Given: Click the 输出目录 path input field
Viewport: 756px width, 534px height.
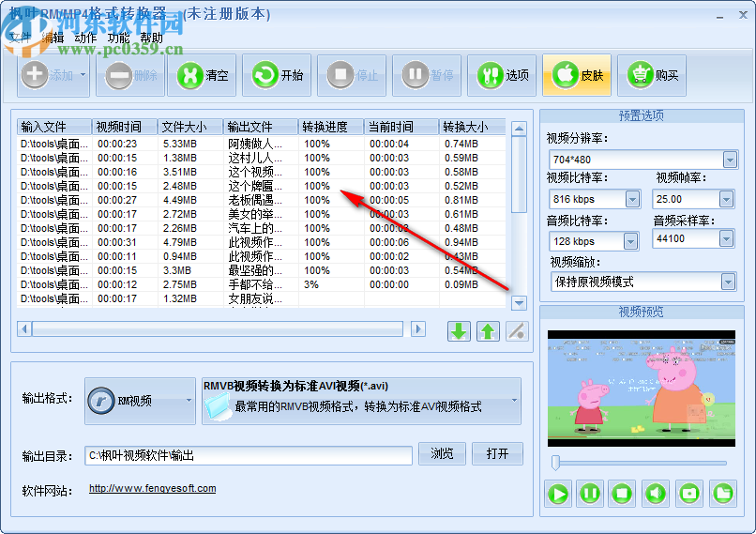Looking at the screenshot, I should click(249, 456).
